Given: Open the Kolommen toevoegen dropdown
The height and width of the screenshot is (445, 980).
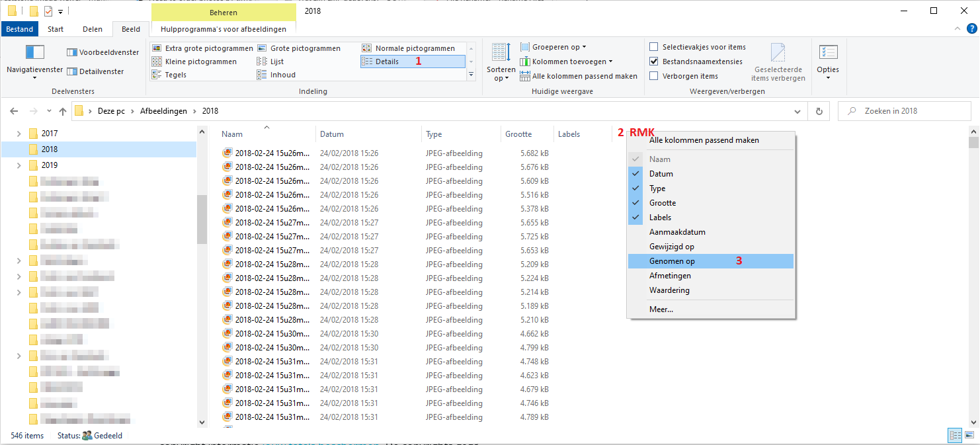Looking at the screenshot, I should pyautogui.click(x=566, y=61).
